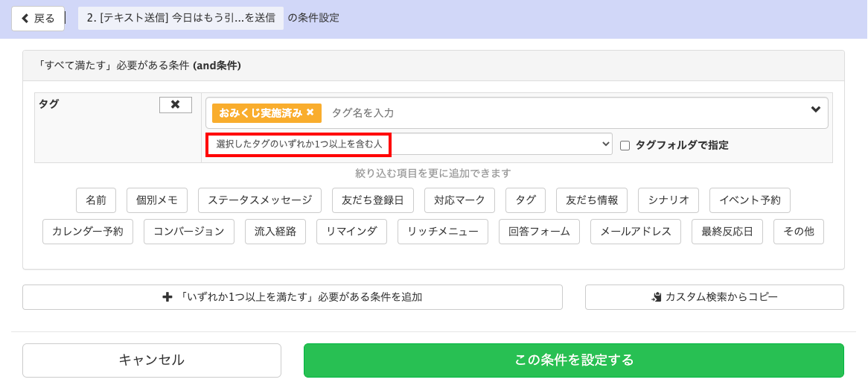
Task: Add another タグ filter button
Action: tap(526, 200)
